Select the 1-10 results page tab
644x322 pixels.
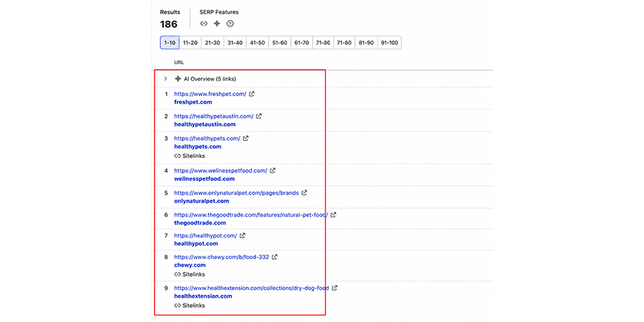170,43
